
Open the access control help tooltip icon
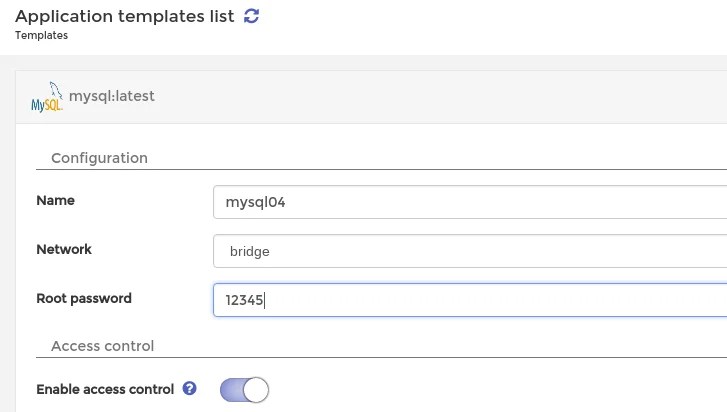point(190,389)
